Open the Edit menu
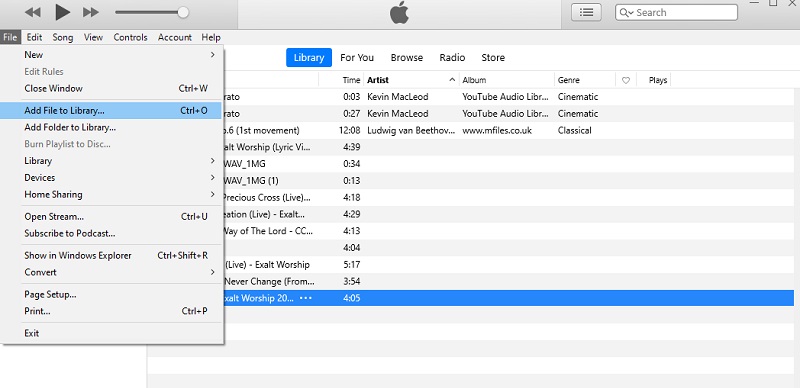The width and height of the screenshot is (800, 388). click(34, 37)
